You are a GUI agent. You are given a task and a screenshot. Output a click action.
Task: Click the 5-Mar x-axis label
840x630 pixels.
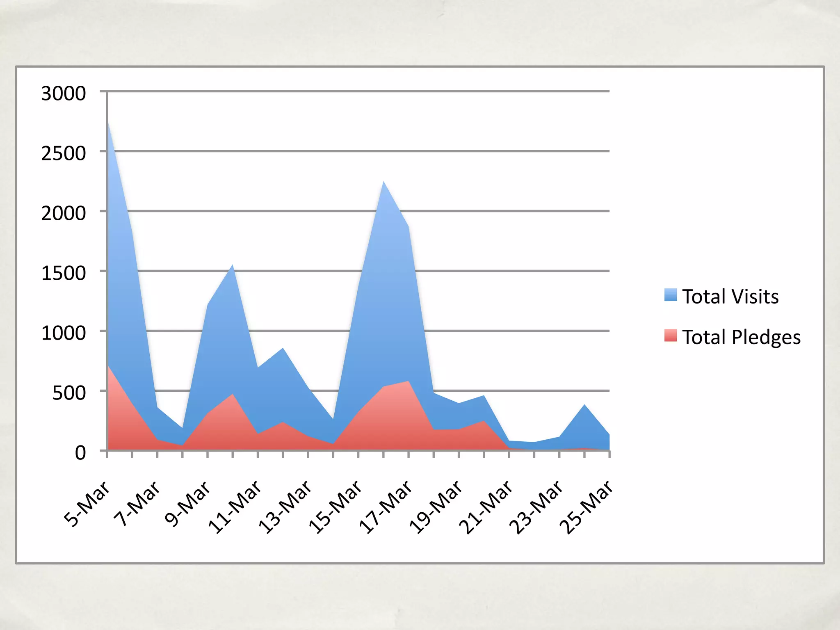pos(87,504)
